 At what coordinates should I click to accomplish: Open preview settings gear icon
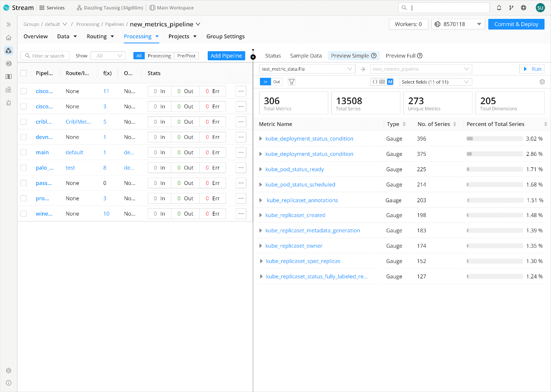coord(542,82)
